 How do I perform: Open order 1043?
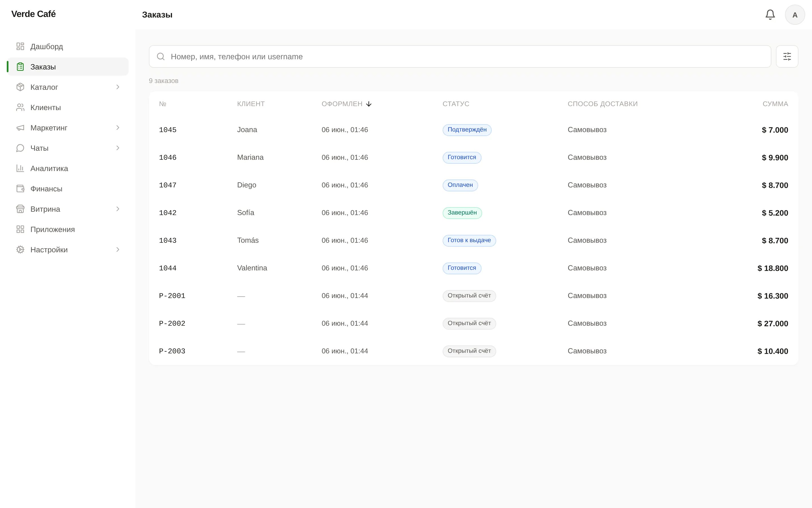(x=473, y=240)
